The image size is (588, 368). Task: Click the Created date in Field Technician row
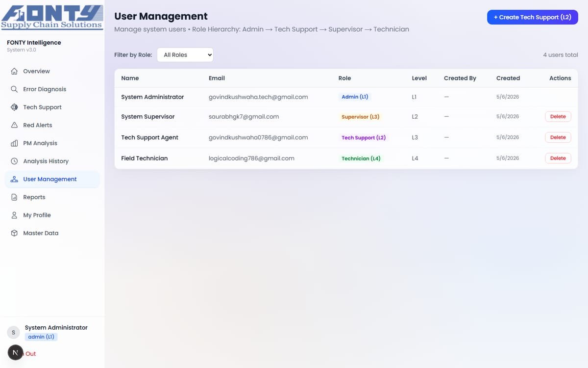coord(508,158)
